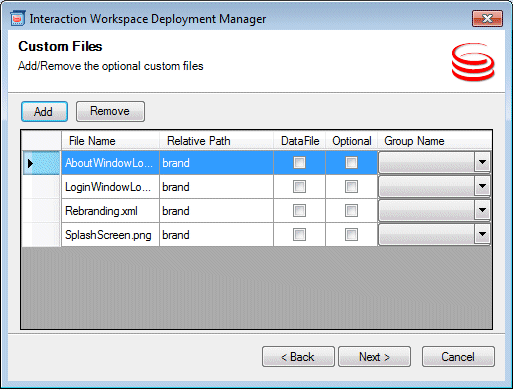Expand Group Name dropdown for Rebranding.xml
Viewport: 513px width, 390px height.
[x=482, y=211]
